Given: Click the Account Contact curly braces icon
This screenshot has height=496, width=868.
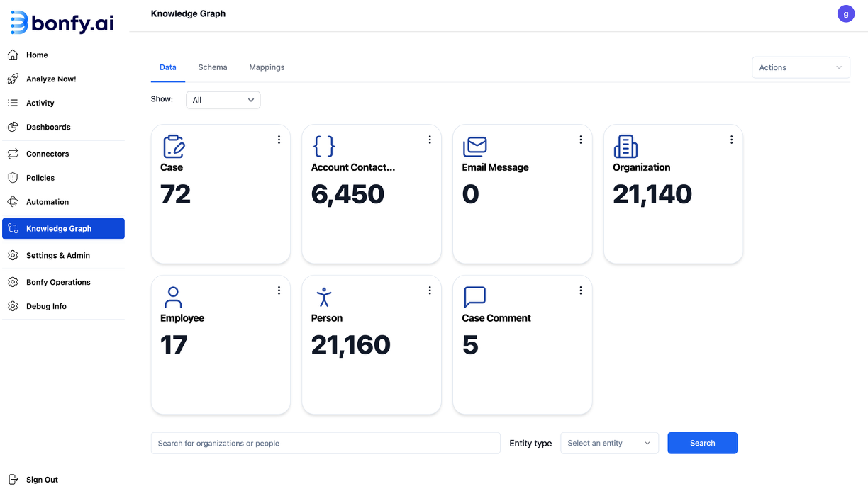Looking at the screenshot, I should point(324,147).
